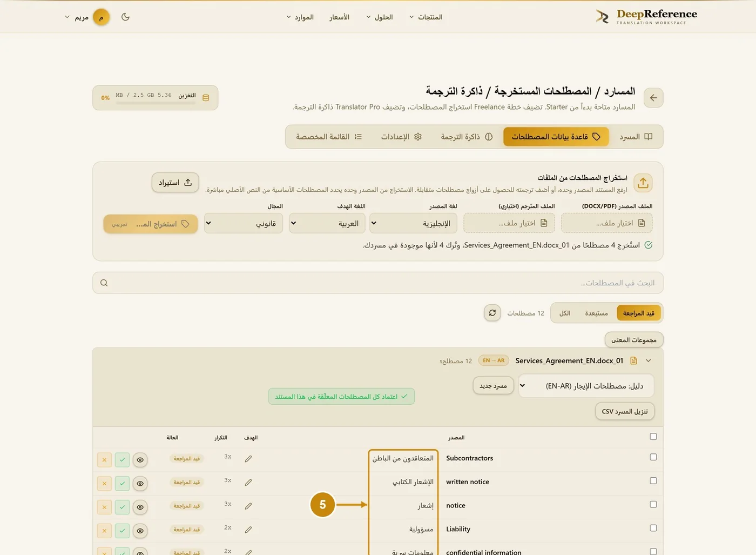
Task: Open the target language العربية dropdown
Action: (x=327, y=223)
